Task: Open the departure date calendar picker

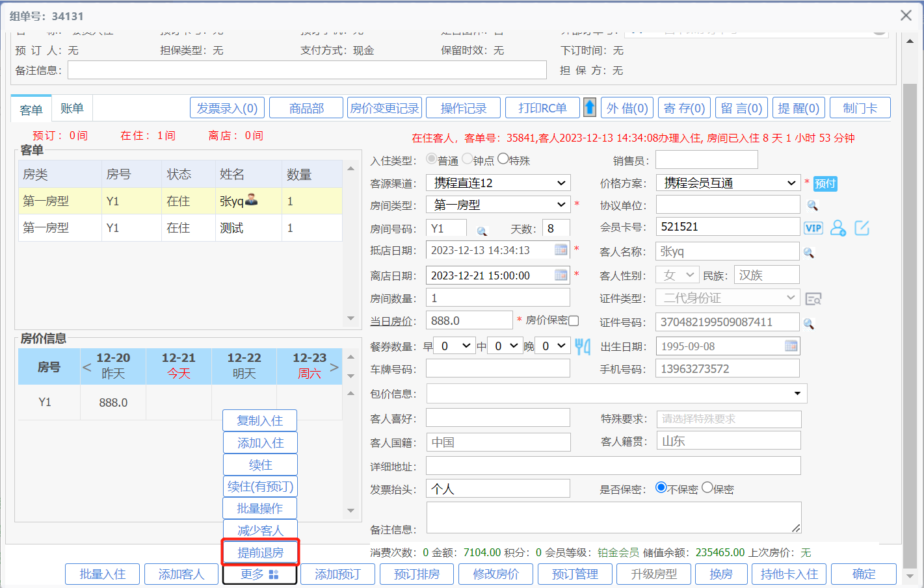Action: point(561,275)
